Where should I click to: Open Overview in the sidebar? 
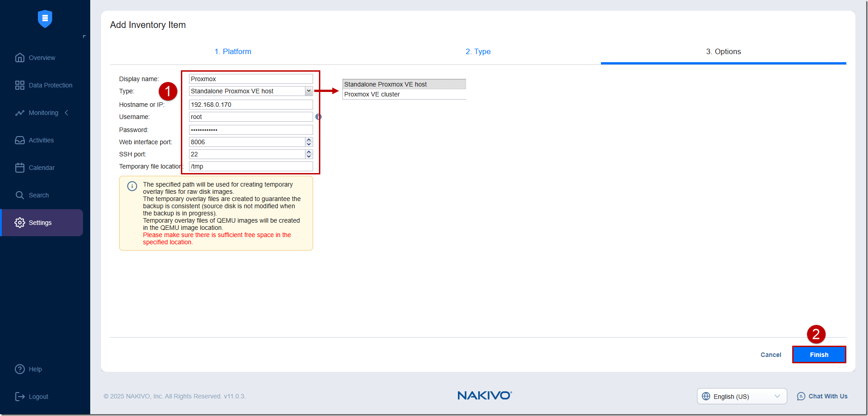pyautogui.click(x=42, y=58)
